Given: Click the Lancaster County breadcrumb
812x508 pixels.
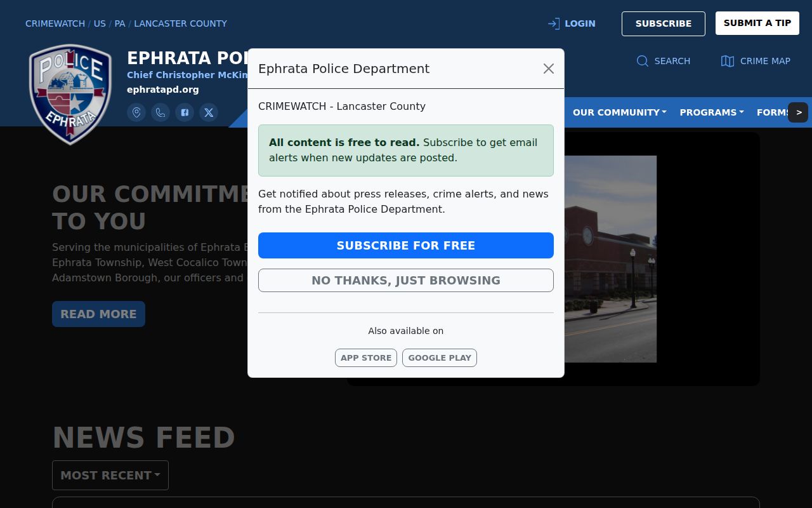Looking at the screenshot, I should point(180,23).
